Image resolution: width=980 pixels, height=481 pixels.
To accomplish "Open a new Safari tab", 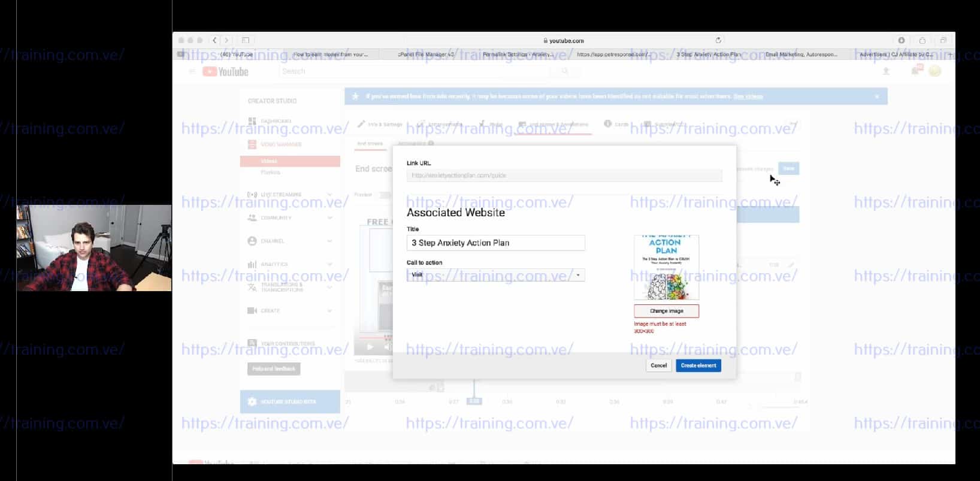I will pos(950,54).
